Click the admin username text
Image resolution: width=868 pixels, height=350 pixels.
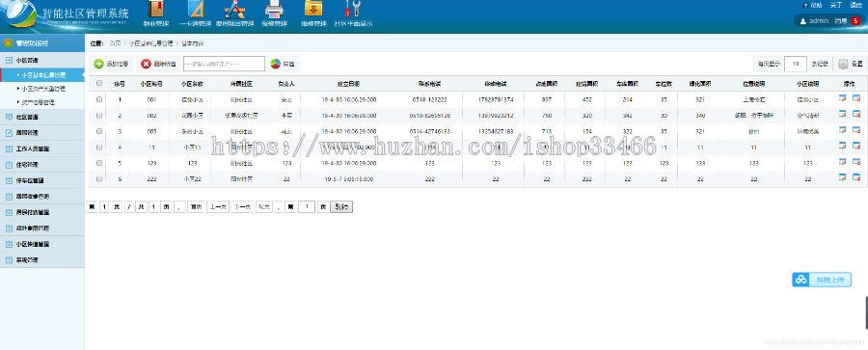819,21
